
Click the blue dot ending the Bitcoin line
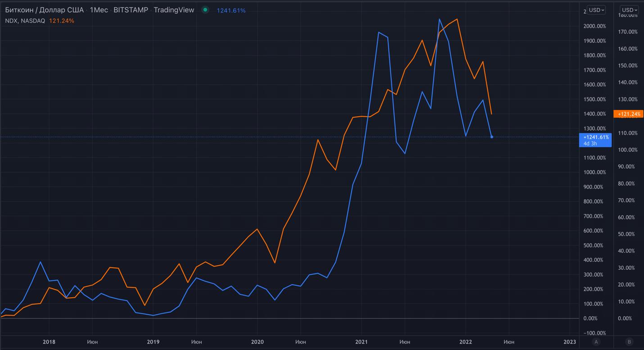pos(492,137)
